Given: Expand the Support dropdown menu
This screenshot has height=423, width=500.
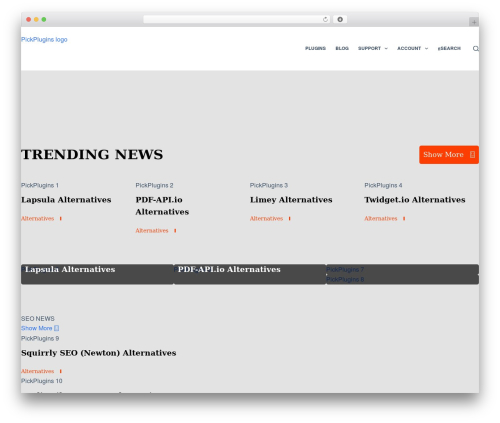Looking at the screenshot, I should click(373, 49).
